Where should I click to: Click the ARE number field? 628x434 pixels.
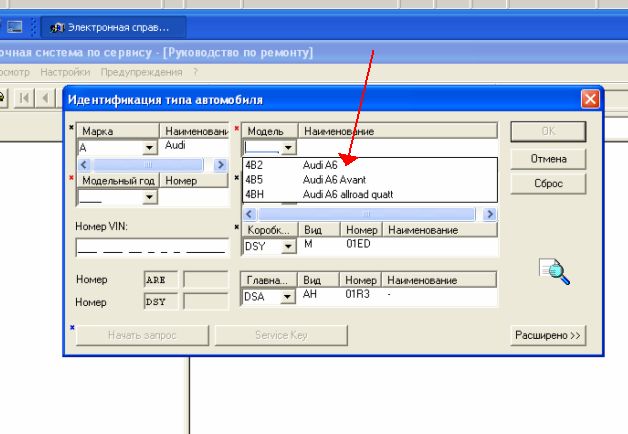(161, 279)
